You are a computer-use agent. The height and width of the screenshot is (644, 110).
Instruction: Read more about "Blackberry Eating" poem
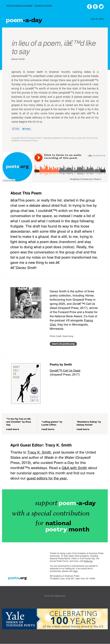pos(83,429)
